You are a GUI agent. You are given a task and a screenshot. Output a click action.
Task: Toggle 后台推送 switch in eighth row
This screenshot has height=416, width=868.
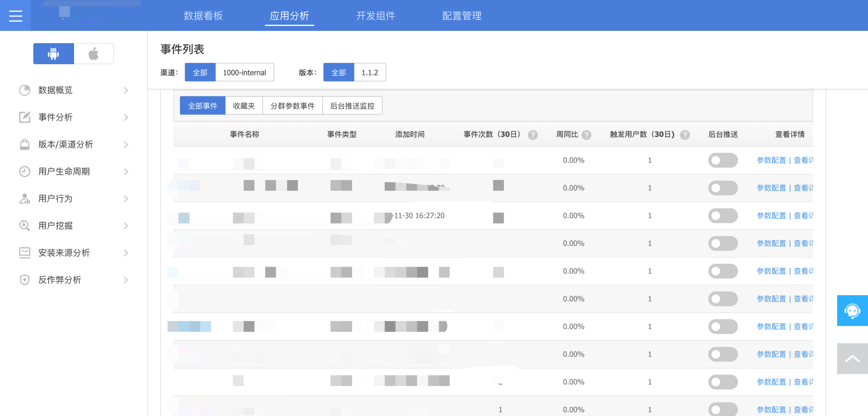point(723,354)
